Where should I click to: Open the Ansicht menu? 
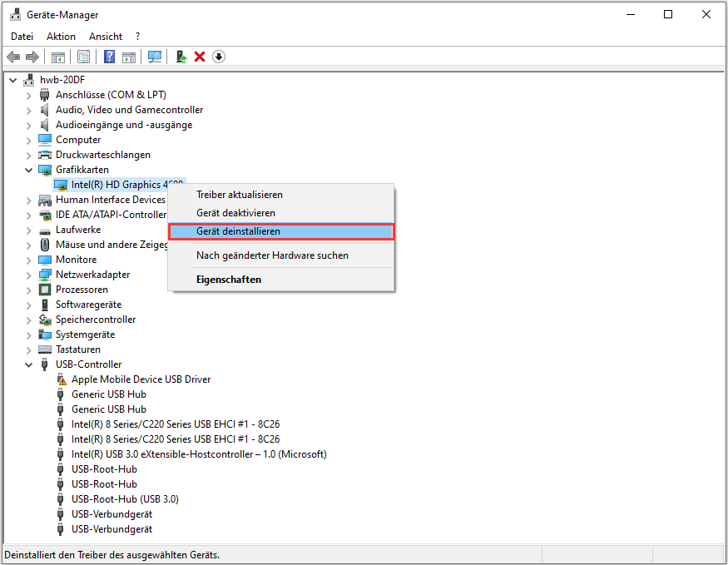(x=106, y=37)
